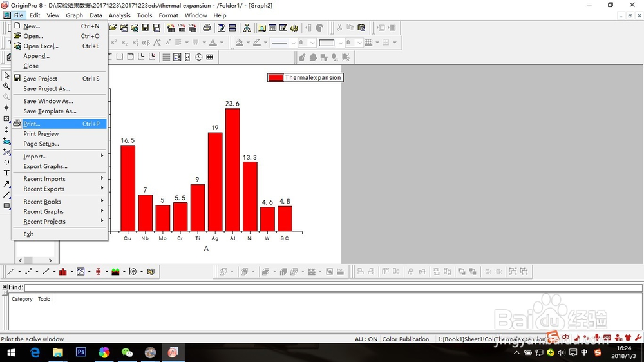Screen dimensions: 644x362
Task: Open the Format menu in menu bar
Action: [168, 15]
